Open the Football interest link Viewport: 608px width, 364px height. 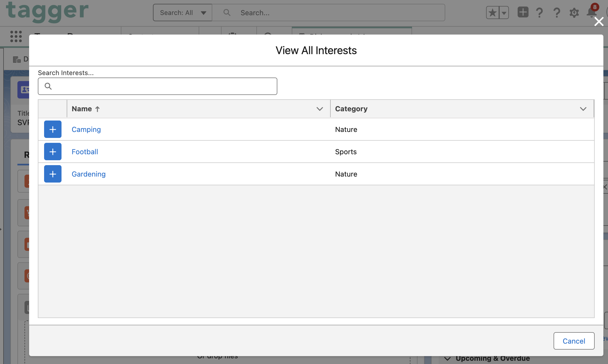tap(85, 152)
